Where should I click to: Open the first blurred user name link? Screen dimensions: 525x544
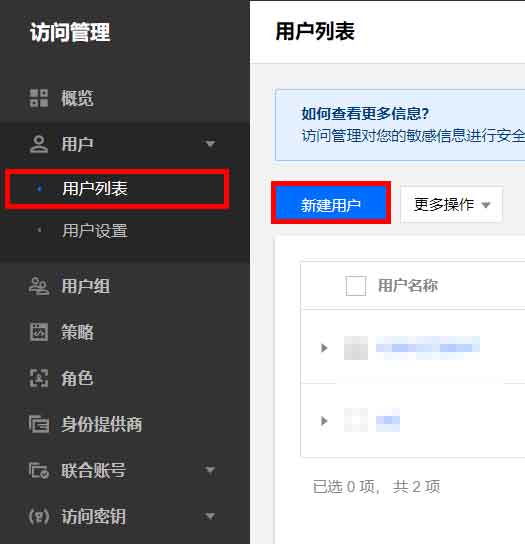[428, 348]
